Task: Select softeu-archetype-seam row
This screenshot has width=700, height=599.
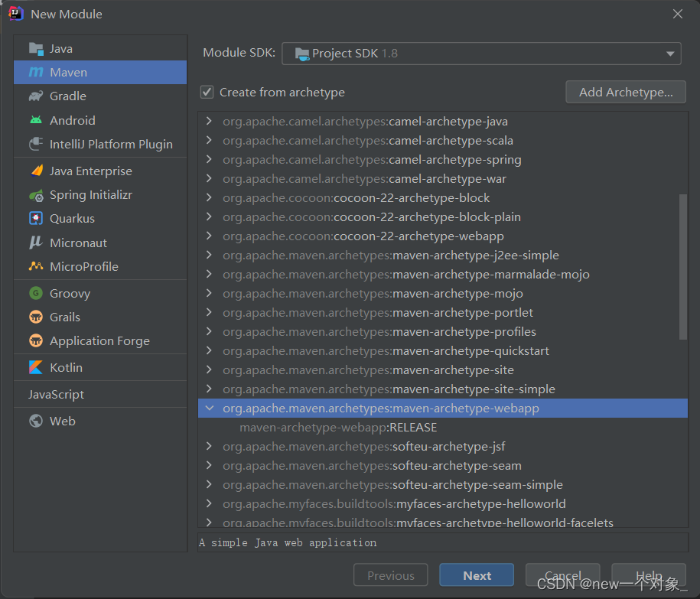Action: click(x=443, y=466)
